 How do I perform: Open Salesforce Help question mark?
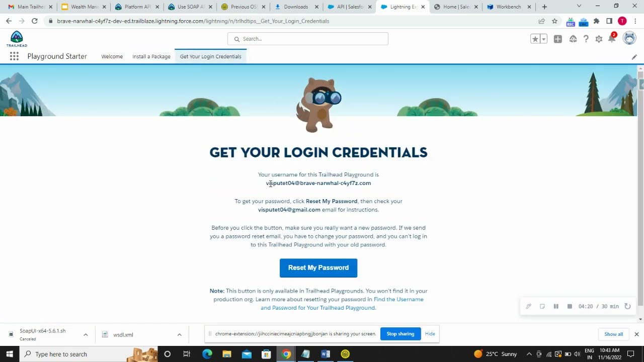coord(586,39)
